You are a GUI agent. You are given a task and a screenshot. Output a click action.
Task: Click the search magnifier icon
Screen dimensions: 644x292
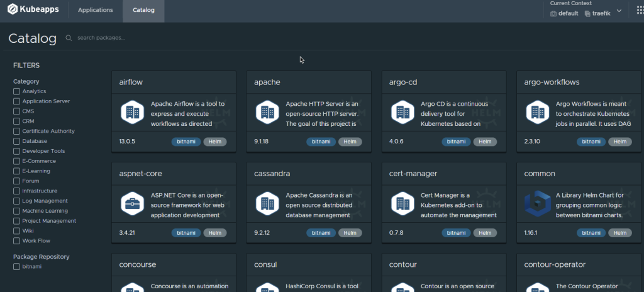tap(69, 38)
